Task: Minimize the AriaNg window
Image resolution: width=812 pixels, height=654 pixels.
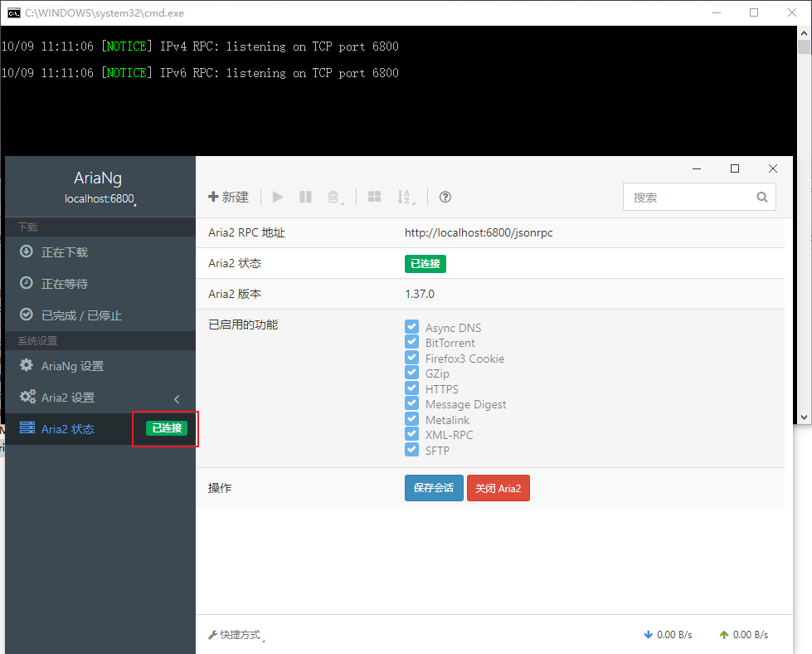Action: pos(697,168)
